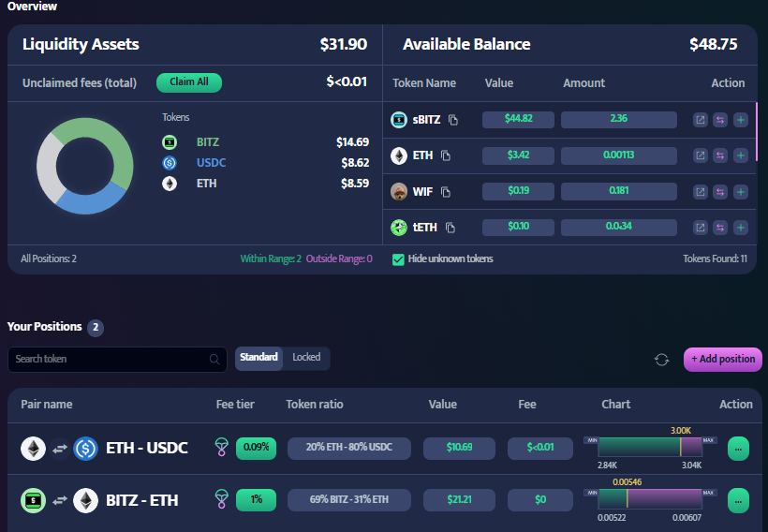Copy the sBITZ token address
Viewport: 768px width, 532px height.
point(453,120)
